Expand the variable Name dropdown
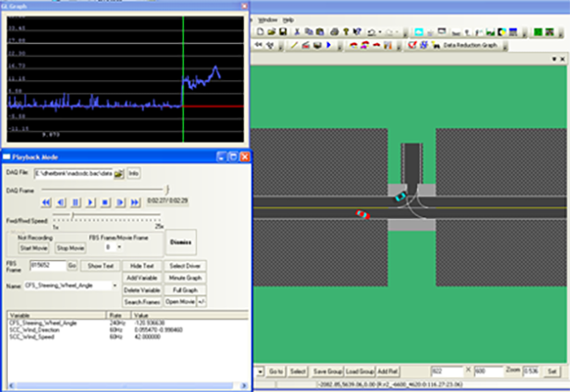570x392 pixels. click(115, 286)
